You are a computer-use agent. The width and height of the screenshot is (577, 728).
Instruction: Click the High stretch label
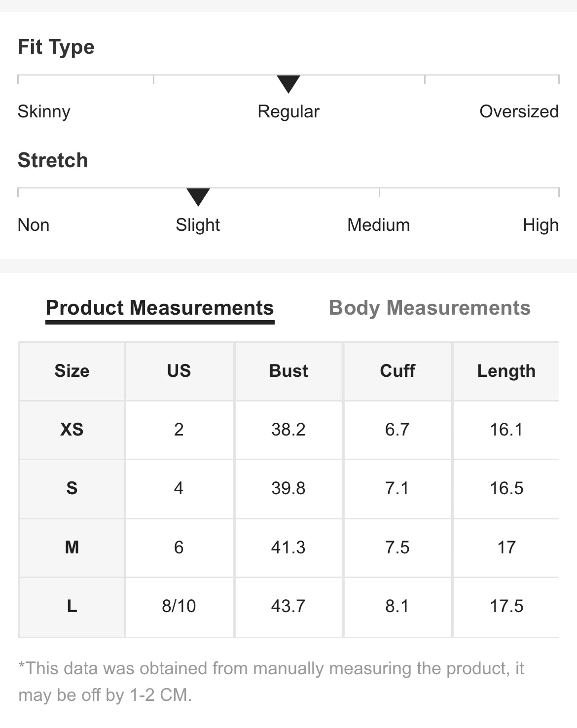[x=541, y=225]
